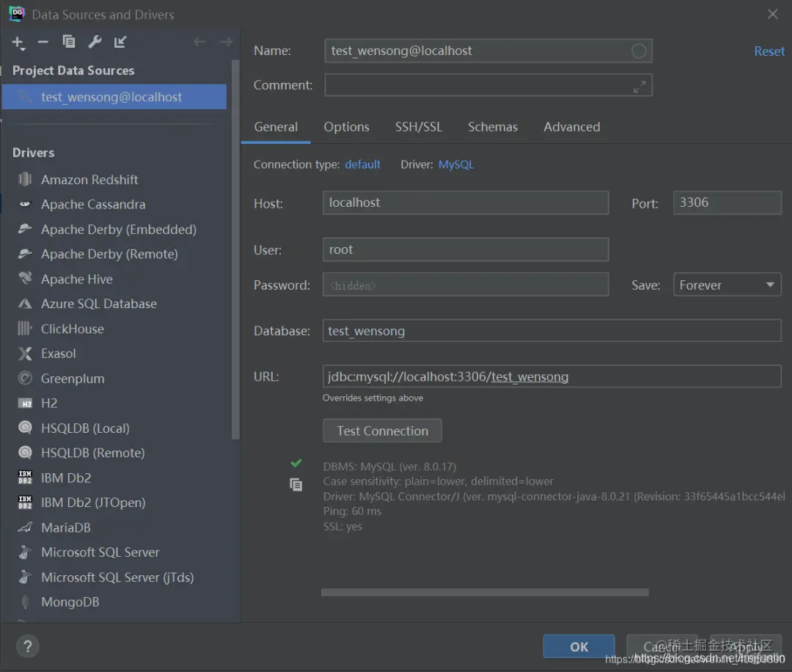792x672 pixels.
Task: Select ClickHouse driver
Action: tap(72, 329)
